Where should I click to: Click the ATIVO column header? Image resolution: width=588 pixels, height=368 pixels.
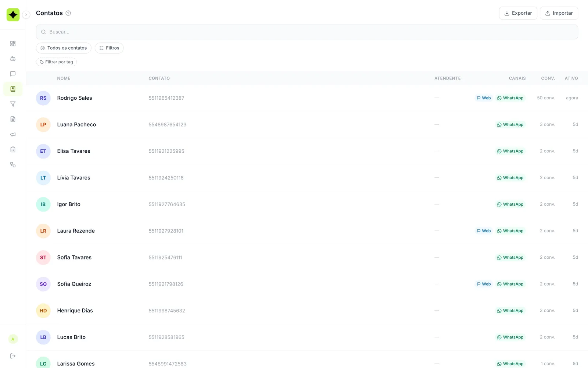tap(571, 78)
